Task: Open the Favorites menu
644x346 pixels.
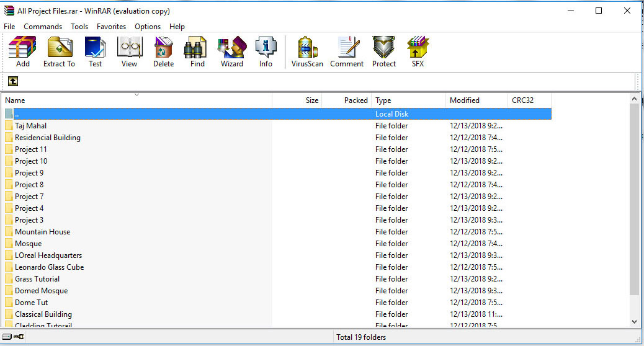Action: (111, 26)
